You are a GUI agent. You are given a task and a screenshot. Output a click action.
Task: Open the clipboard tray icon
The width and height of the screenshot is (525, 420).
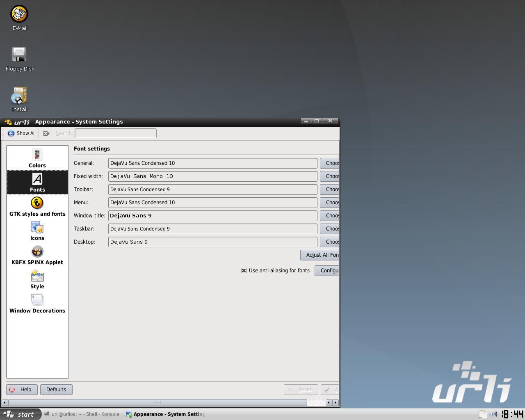(x=482, y=414)
